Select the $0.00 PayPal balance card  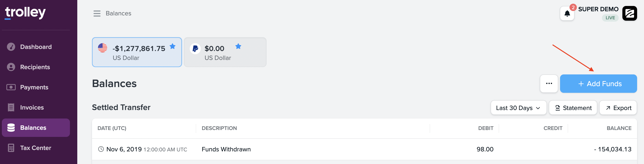pos(225,52)
